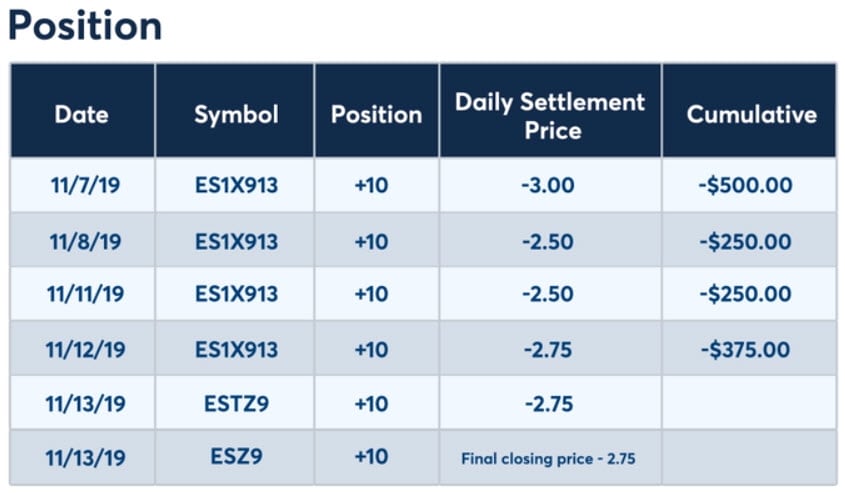Click the Cumulative column header
The width and height of the screenshot is (845, 493).
pyautogui.click(x=751, y=114)
